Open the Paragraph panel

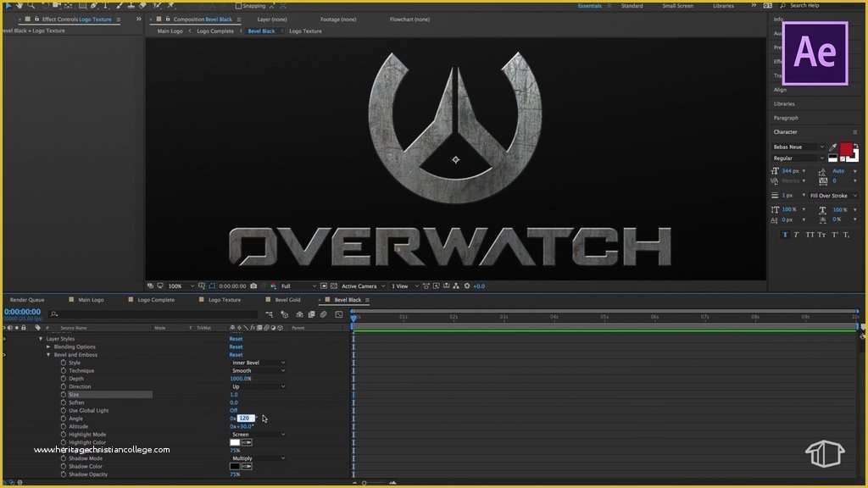coord(786,118)
